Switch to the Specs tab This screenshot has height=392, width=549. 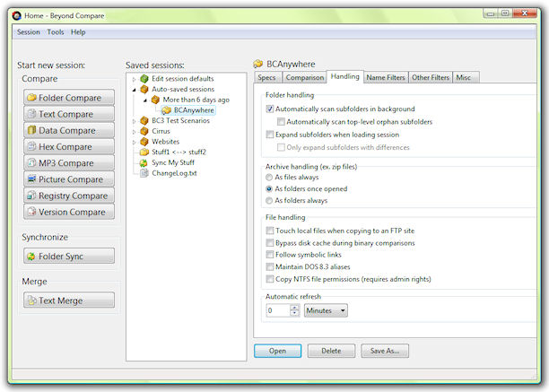[268, 77]
